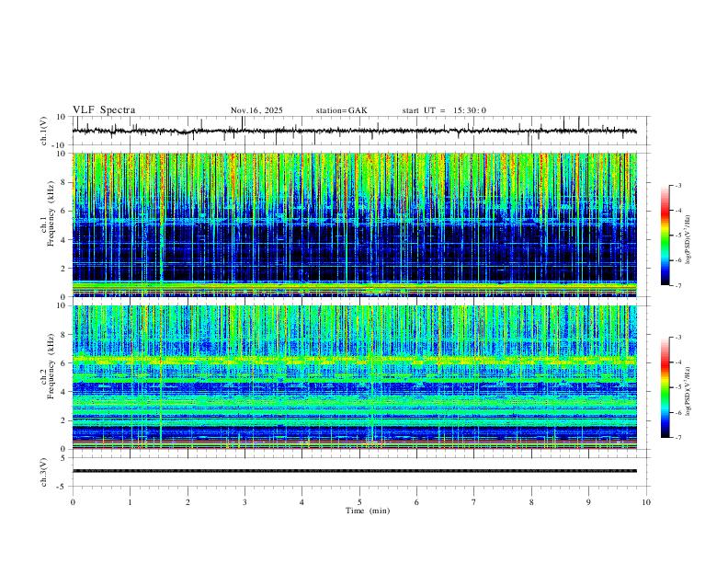Screen dimensions: 728x563
Task: Click the ch.1(V) waveform axis label
Action: 44,131
